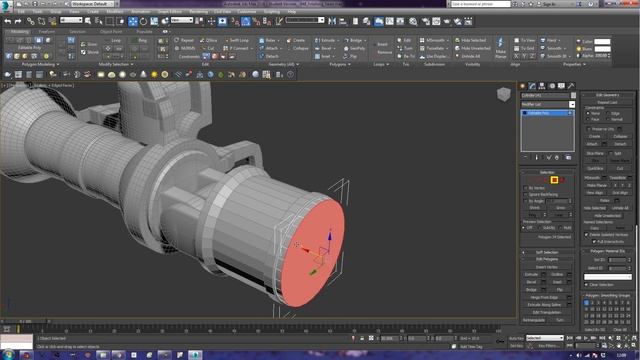This screenshot has width=640, height=360.
Task: Toggle the Preserve UVs checkbox
Action: (589, 129)
